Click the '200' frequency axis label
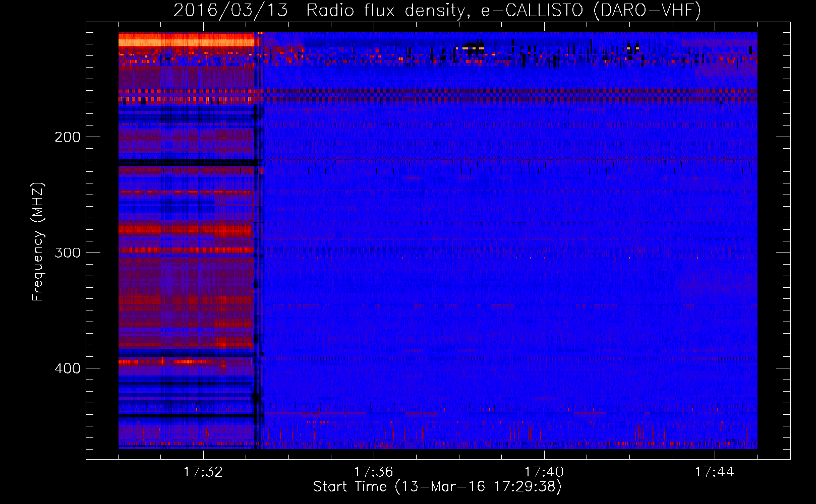 pyautogui.click(x=68, y=137)
